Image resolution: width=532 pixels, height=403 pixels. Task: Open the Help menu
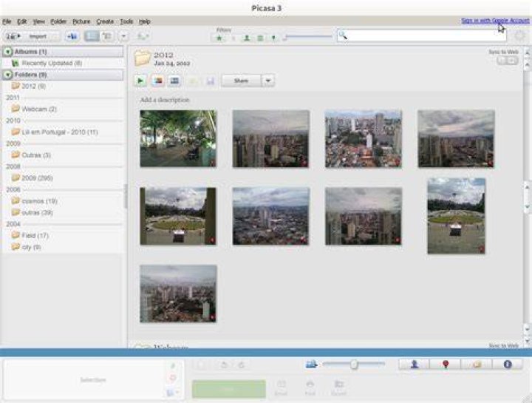(x=145, y=21)
